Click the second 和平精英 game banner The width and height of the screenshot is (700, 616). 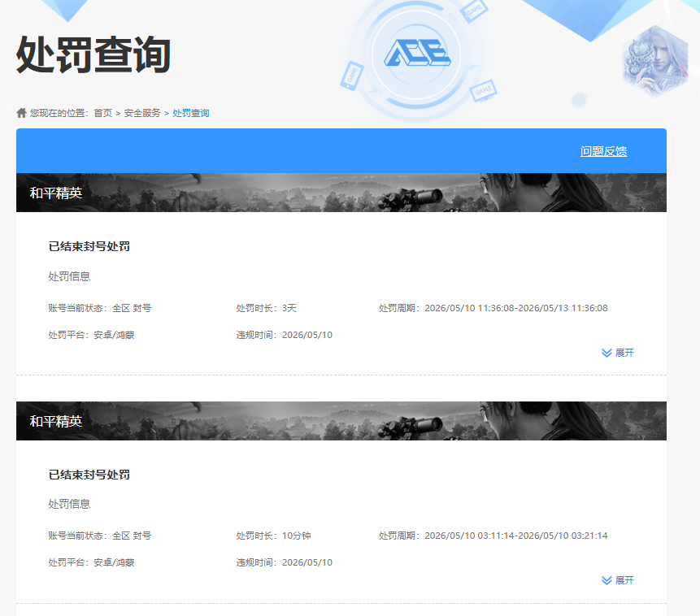[x=341, y=421]
